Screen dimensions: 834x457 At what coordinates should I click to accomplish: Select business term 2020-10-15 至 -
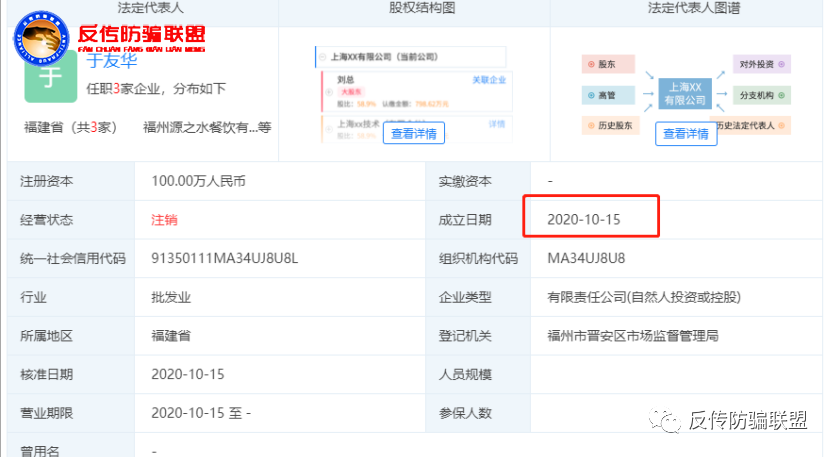[x=201, y=413]
